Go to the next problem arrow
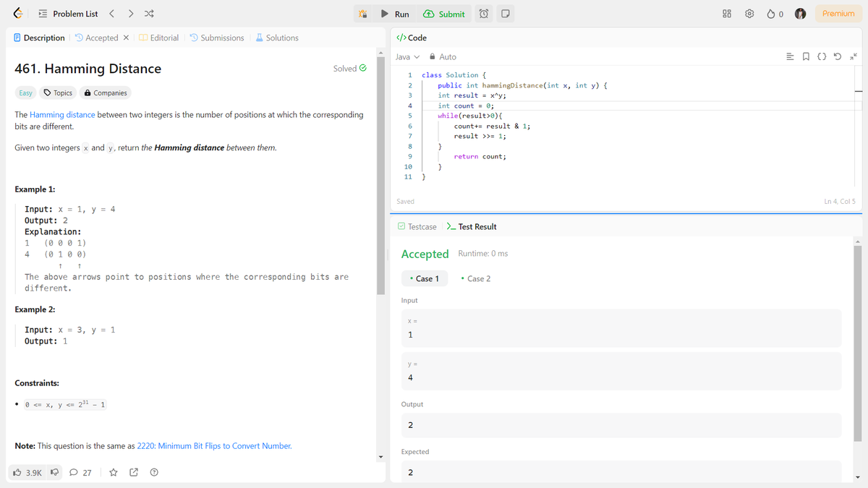Viewport: 868px width, 488px height. click(x=130, y=14)
